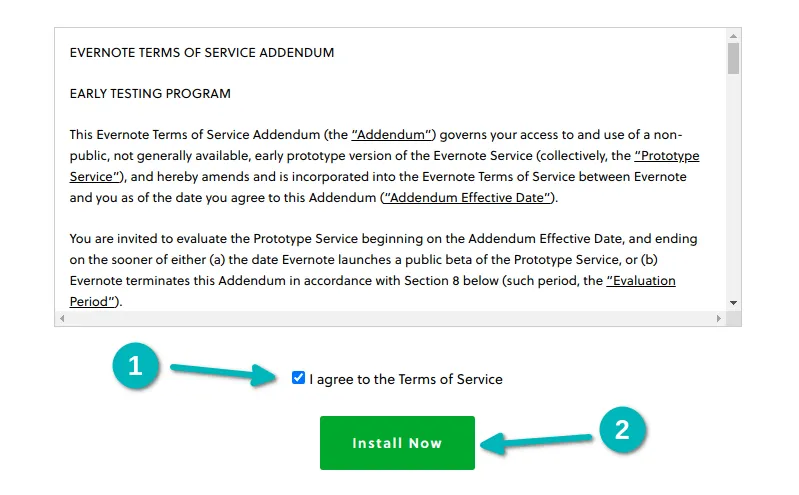The height and width of the screenshot is (495, 799).
Task: Click the teal arrow pointing at the checkbox
Action: pyautogui.click(x=225, y=371)
